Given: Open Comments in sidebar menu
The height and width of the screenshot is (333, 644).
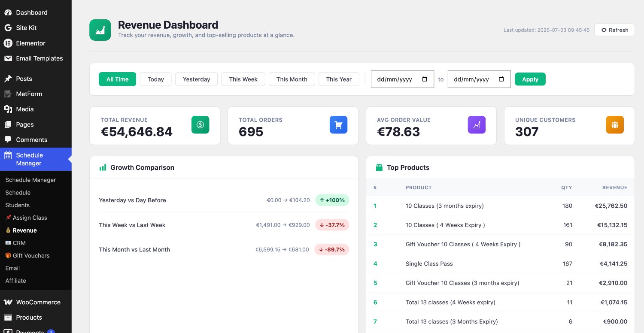Looking at the screenshot, I should coord(36,139).
